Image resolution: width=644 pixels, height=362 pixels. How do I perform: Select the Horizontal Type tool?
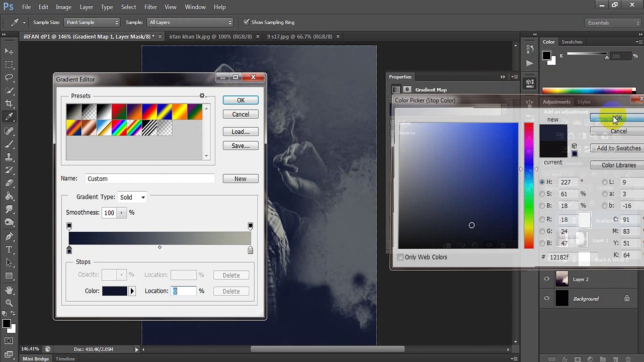coord(9,249)
